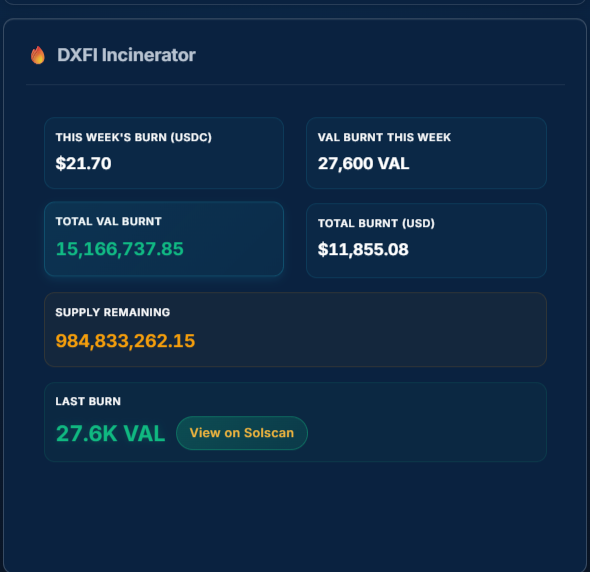Select the 984,833,262.15 supply figure
Screen dimensions: 590x572
pyautogui.click(x=125, y=341)
